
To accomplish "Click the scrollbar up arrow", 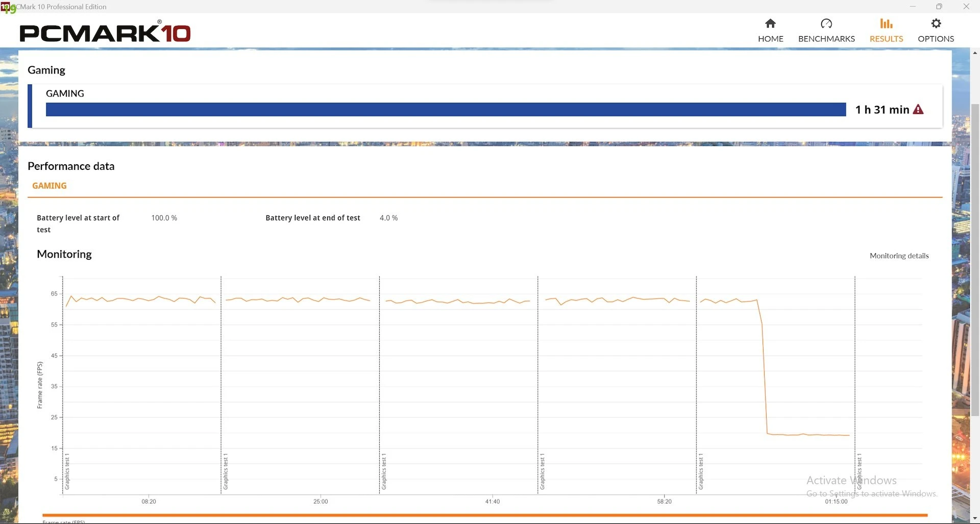I will click(975, 53).
